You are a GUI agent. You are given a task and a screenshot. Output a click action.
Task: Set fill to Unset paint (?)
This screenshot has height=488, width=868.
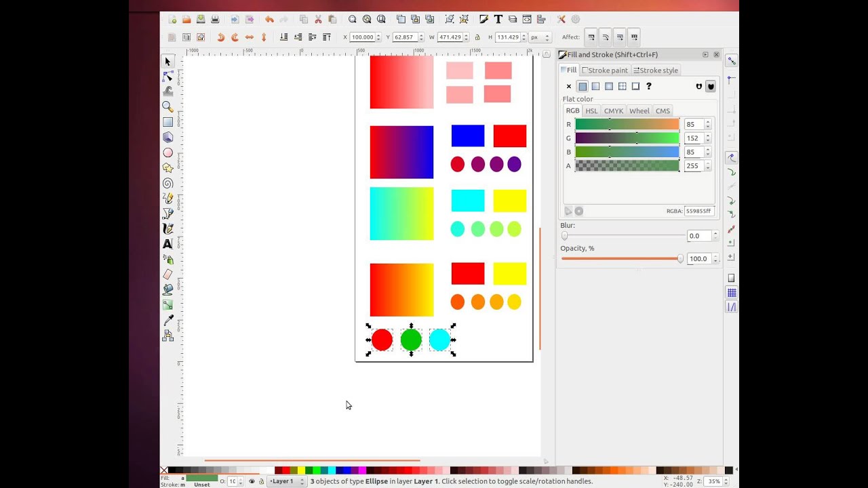[649, 86]
